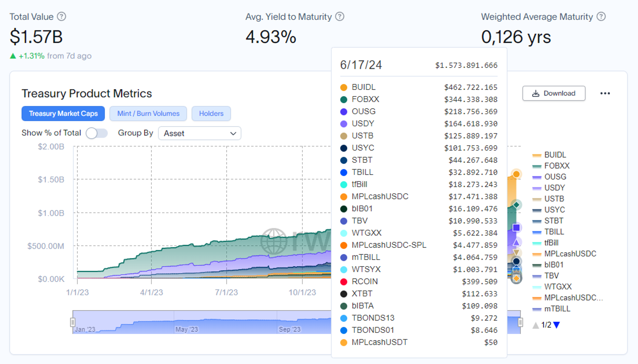Click the XTBT row in the tooltip
This screenshot has height=364, width=638.
419,293
